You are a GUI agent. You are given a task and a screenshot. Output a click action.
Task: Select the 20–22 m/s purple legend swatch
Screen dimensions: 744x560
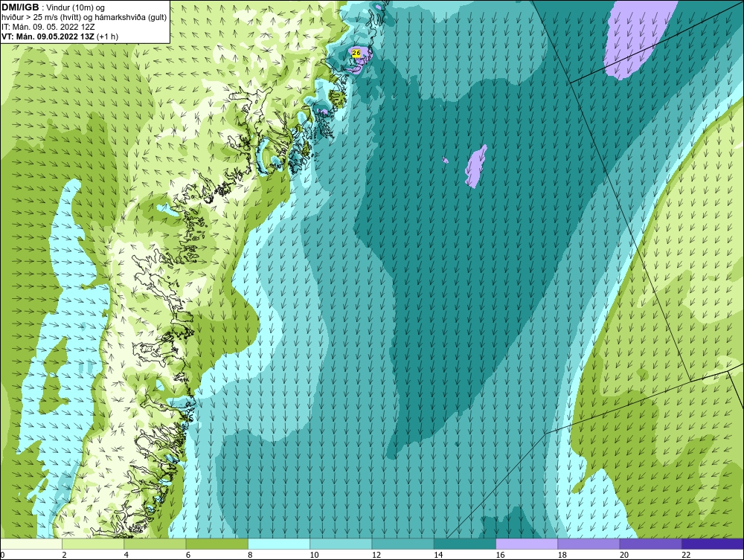point(650,544)
